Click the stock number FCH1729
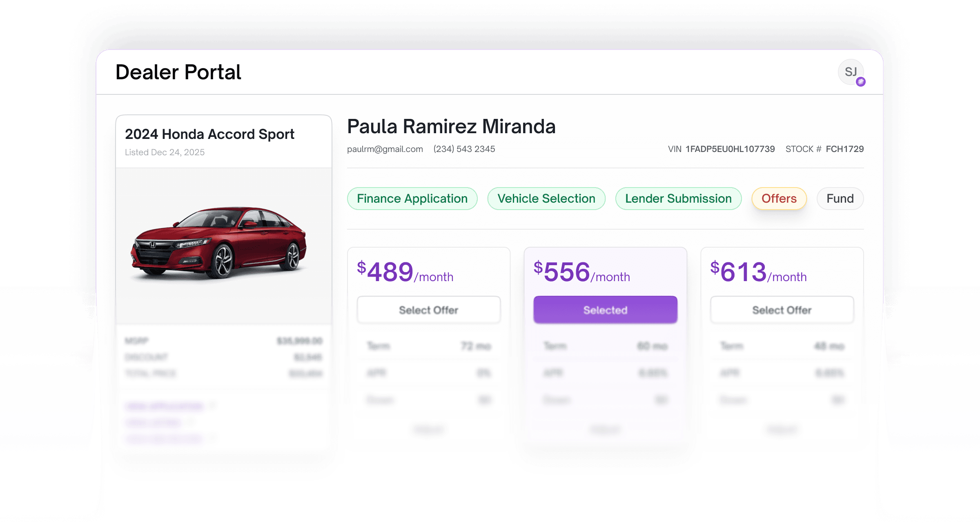980x523 pixels. click(x=844, y=149)
